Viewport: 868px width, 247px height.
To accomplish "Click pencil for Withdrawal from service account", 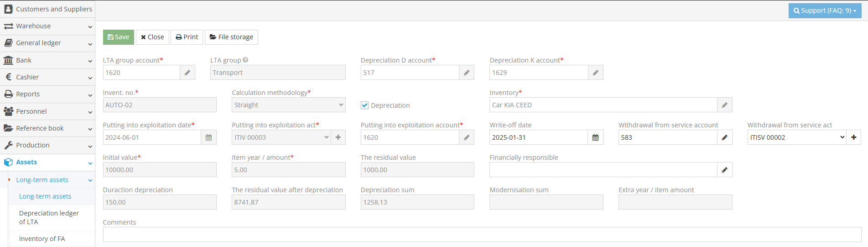I will [x=724, y=137].
